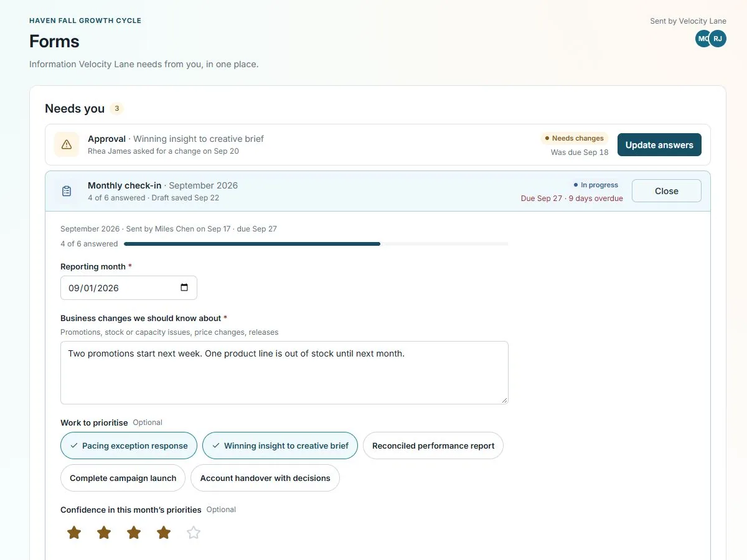The width and height of the screenshot is (747, 560).
Task: Close the Monthly check-in form
Action: click(667, 191)
